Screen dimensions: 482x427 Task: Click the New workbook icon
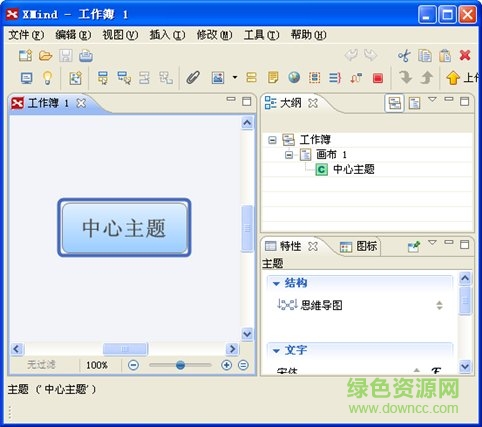point(25,55)
